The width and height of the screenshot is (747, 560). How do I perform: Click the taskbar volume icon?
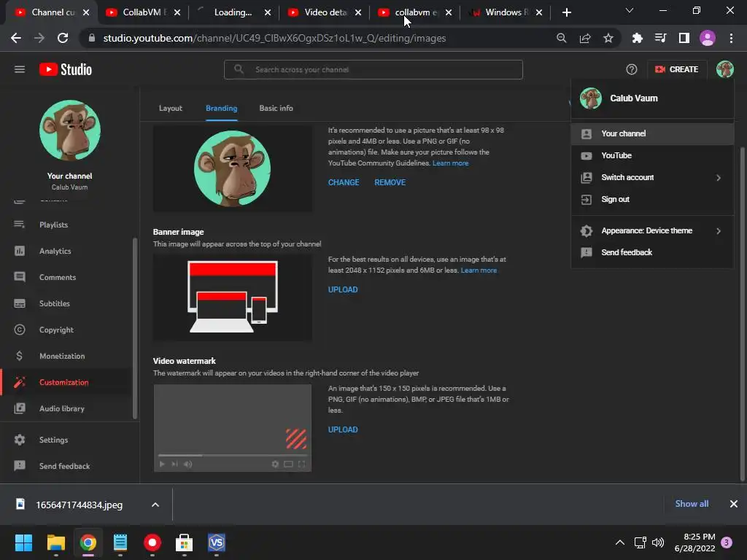point(658,542)
